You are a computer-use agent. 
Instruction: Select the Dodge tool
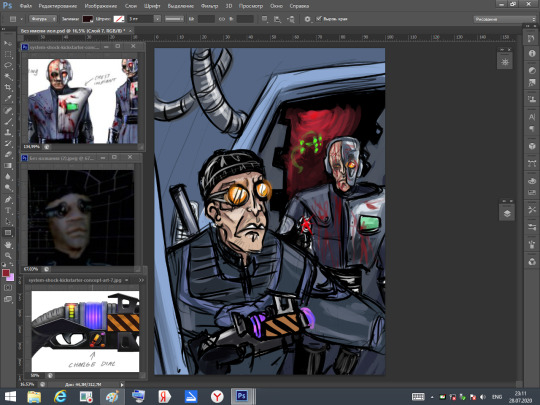tap(8, 187)
